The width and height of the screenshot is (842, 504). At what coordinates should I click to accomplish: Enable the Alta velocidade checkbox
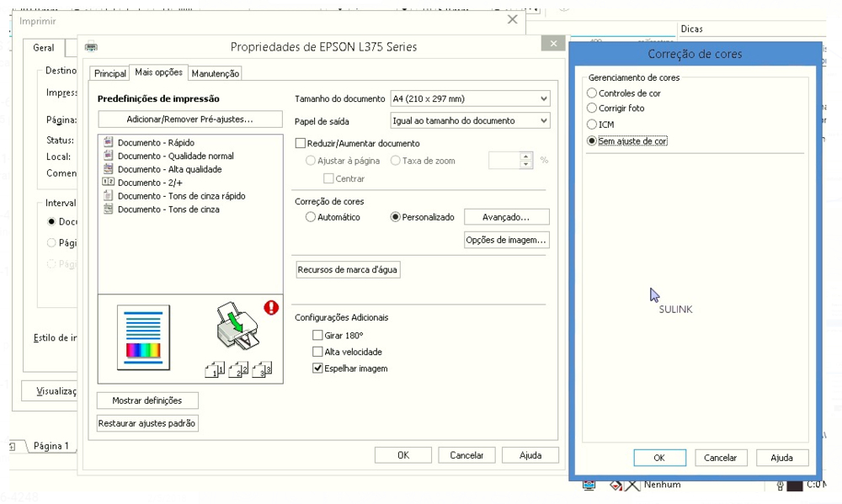317,352
